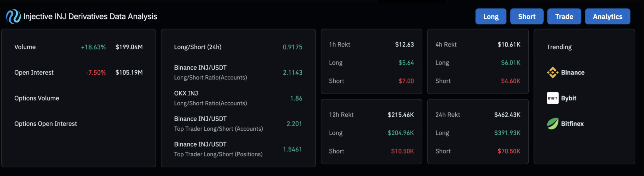Click the Options Open Interest label
This screenshot has height=176, width=644.
coord(46,124)
